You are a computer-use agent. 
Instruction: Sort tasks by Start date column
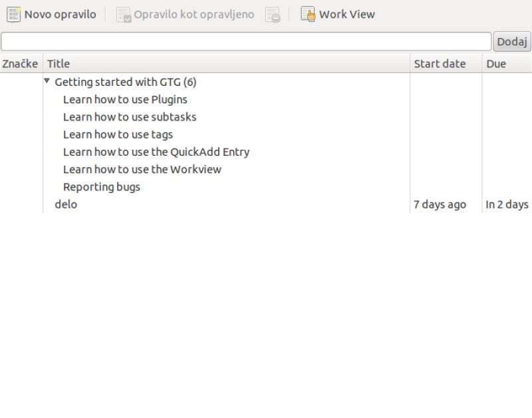(446, 64)
